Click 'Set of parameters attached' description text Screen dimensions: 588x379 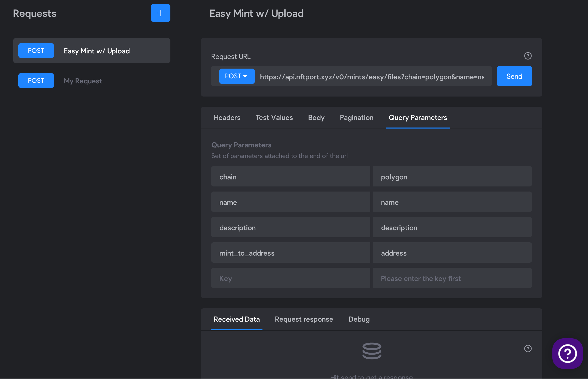click(279, 156)
